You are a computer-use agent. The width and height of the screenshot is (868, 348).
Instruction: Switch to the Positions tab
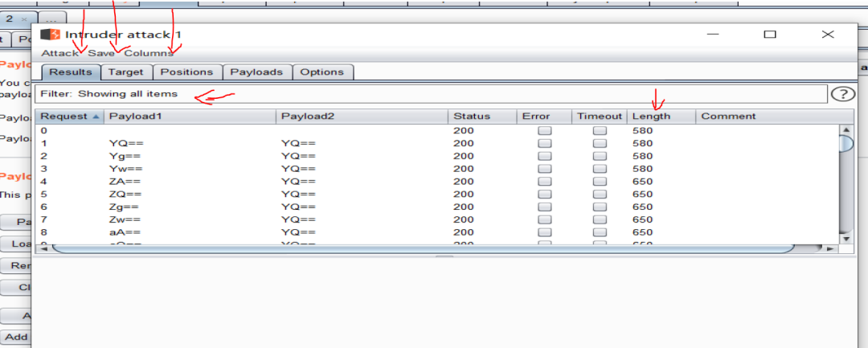pyautogui.click(x=187, y=72)
